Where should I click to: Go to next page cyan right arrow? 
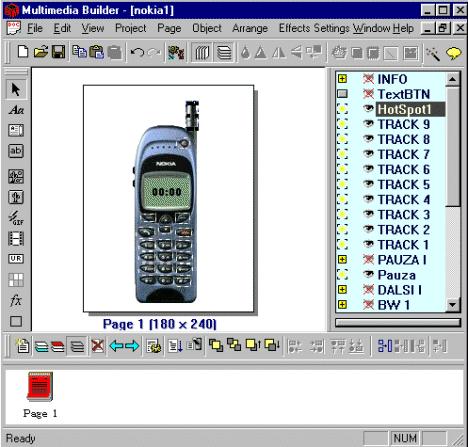click(132, 346)
